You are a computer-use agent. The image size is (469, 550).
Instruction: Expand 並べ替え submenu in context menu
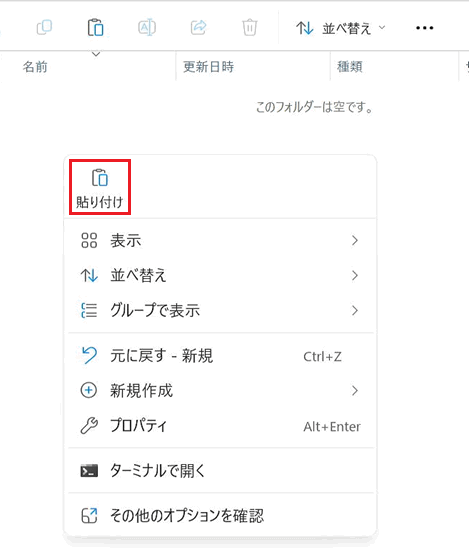tap(221, 275)
